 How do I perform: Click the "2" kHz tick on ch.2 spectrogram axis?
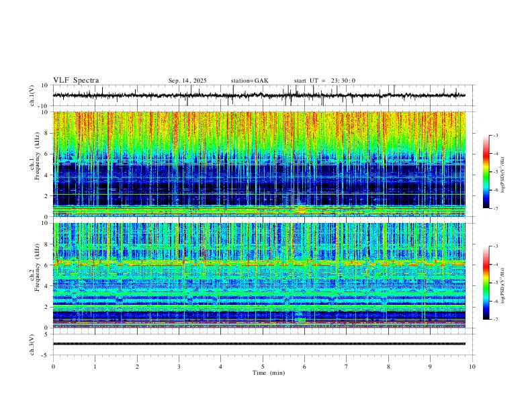tap(46, 307)
